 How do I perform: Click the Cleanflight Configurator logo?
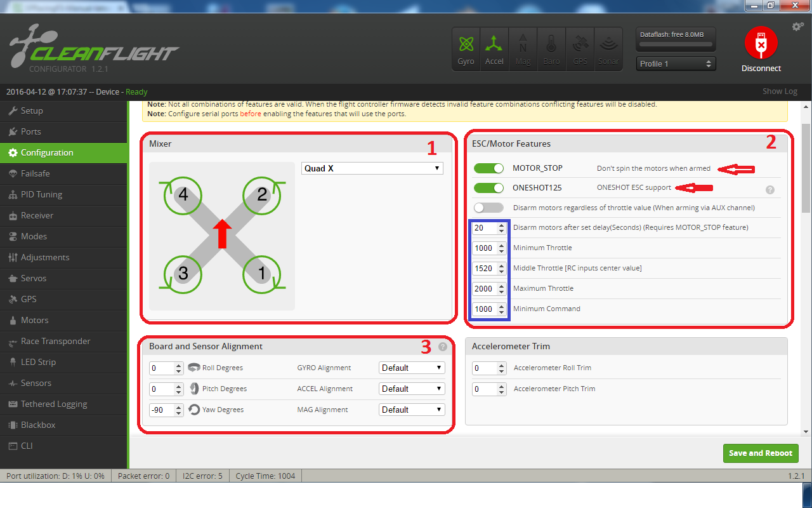point(94,50)
